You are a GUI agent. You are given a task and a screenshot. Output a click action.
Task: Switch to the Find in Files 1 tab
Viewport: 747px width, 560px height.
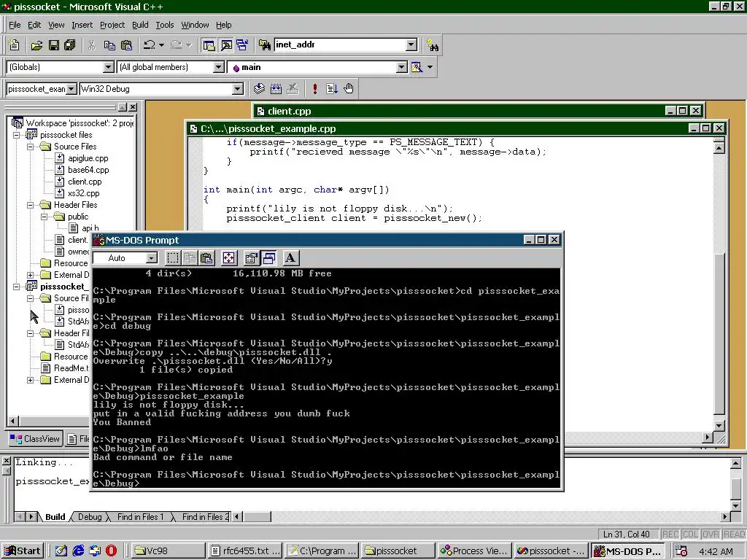point(140,517)
